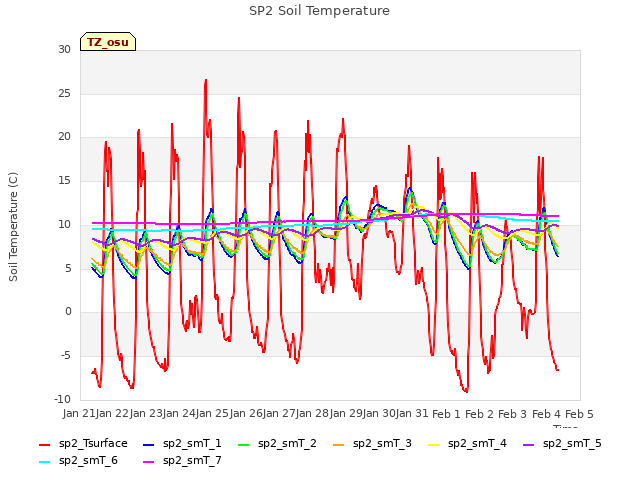Click the 20 y-axis tick label

[64, 137]
